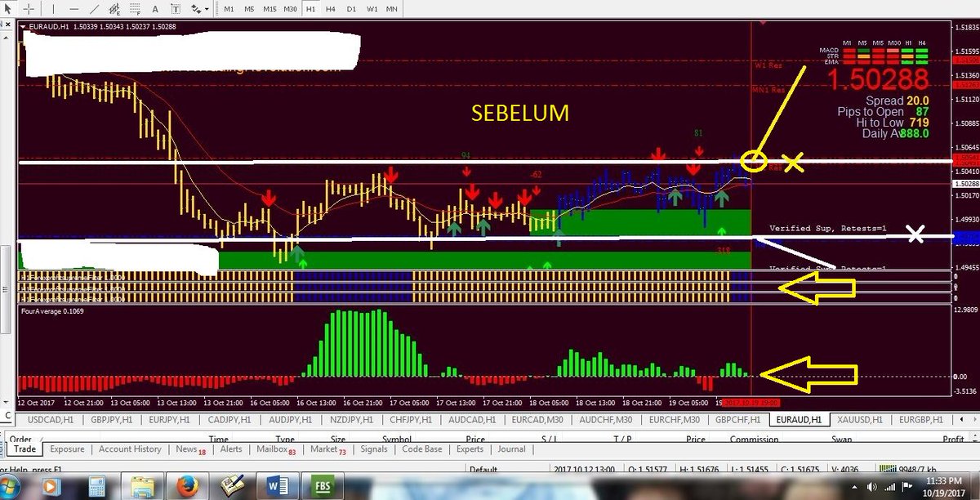Switch timeframe to W1
980x500 pixels.
372,9
